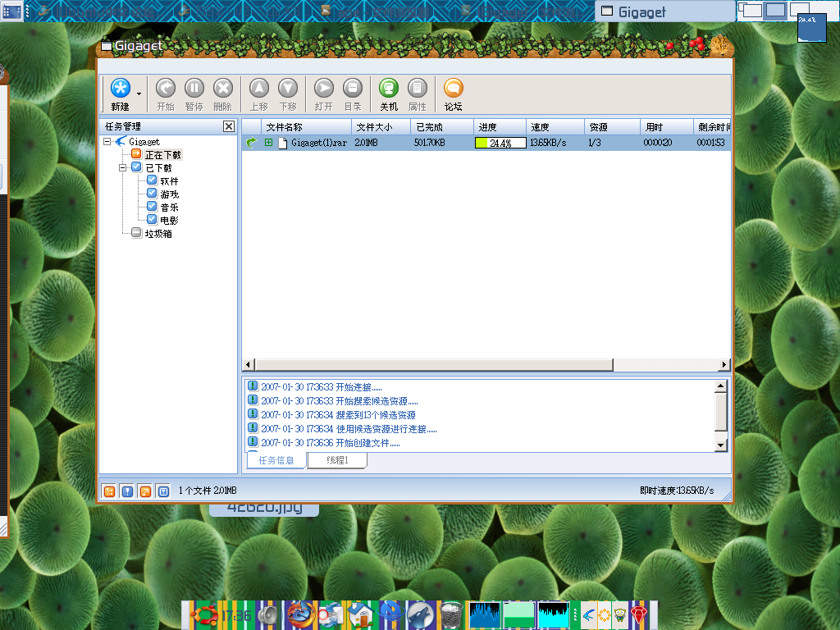Sort by the 已完成 column header
The width and height of the screenshot is (840, 630).
tap(442, 127)
